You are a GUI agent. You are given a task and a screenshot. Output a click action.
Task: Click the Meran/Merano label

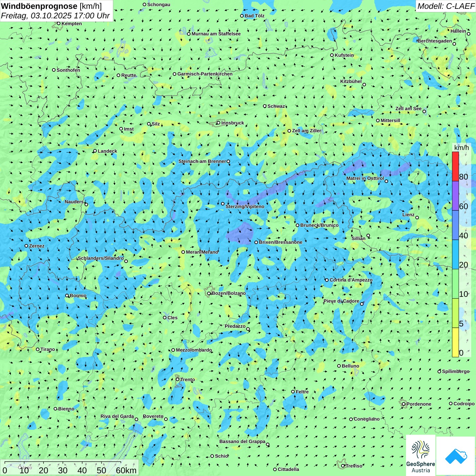[x=202, y=252]
